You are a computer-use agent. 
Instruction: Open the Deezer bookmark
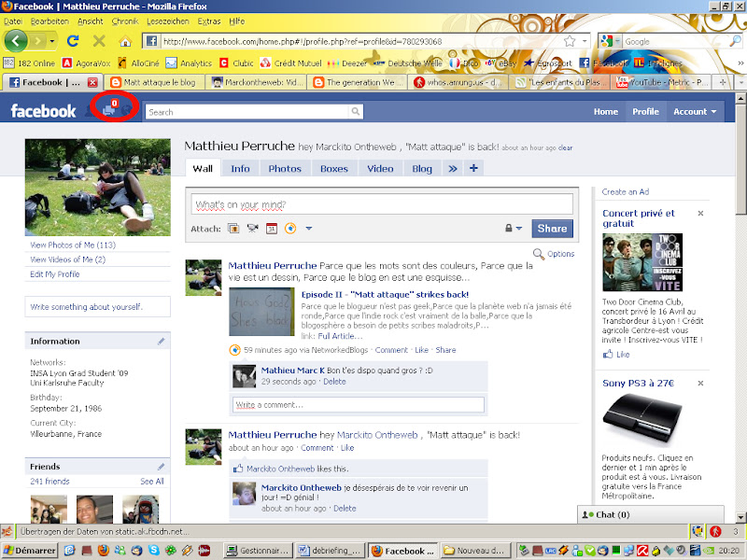(x=346, y=63)
